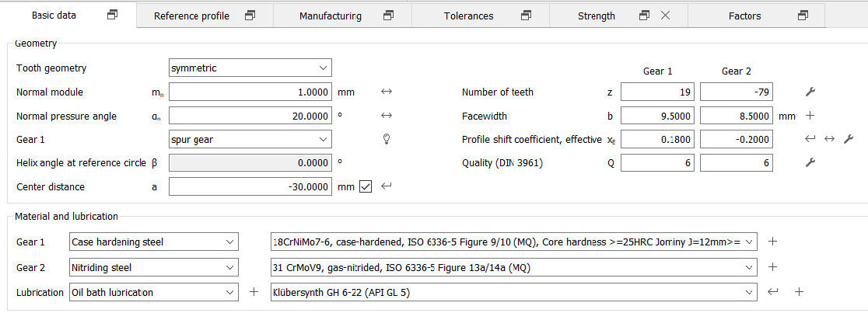Undock the Strength tab icon
This screenshot has width=868, height=320.
coord(644,16)
